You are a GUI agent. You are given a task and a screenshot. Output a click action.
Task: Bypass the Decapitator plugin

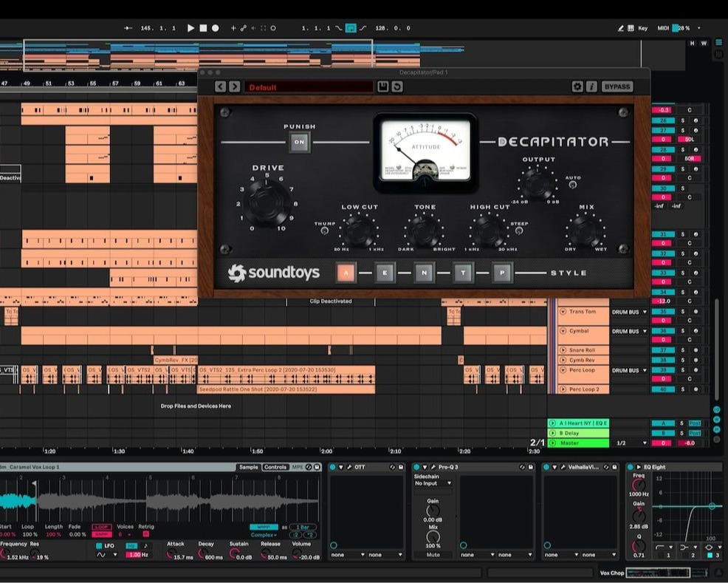617,86
